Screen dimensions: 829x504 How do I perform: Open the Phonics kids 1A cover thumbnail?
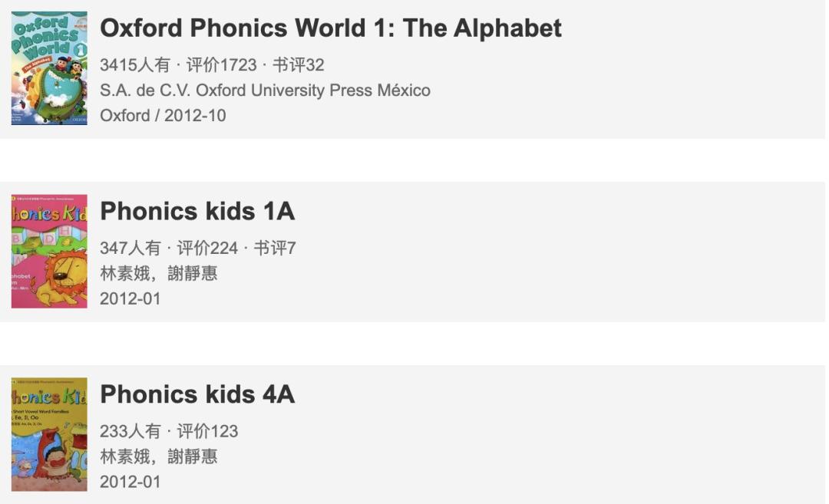[x=49, y=252]
